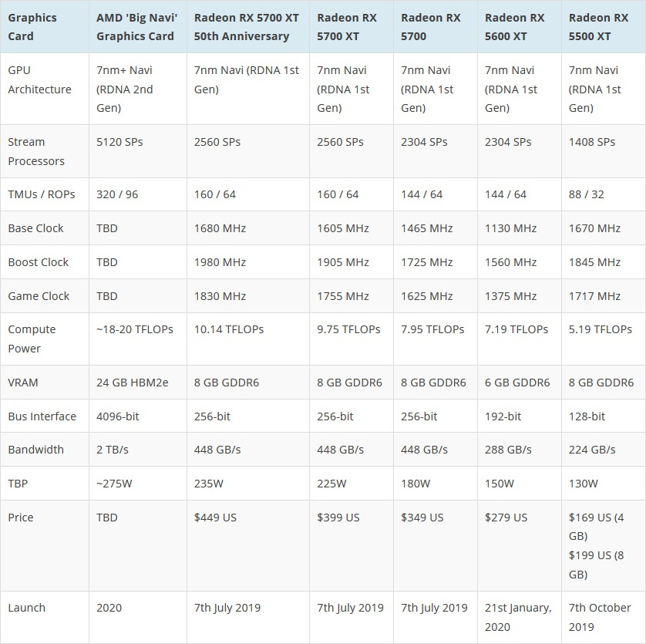Select the Radeon RX 5600 XT header cell
Viewport: 646px width, 644px height.
519,27
